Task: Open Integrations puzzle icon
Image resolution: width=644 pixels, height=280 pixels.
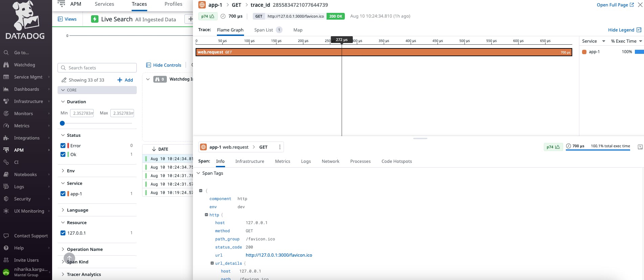Action: pyautogui.click(x=6, y=138)
